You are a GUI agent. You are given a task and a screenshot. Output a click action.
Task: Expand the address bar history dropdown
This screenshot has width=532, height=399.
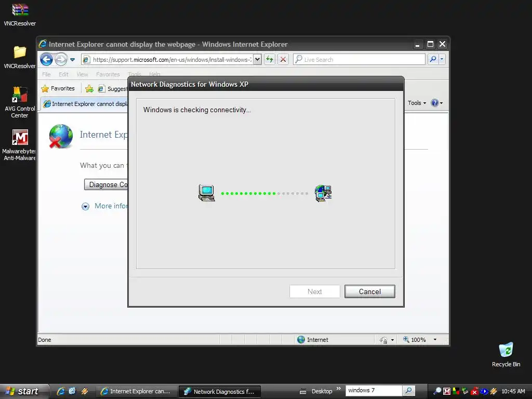point(258,60)
